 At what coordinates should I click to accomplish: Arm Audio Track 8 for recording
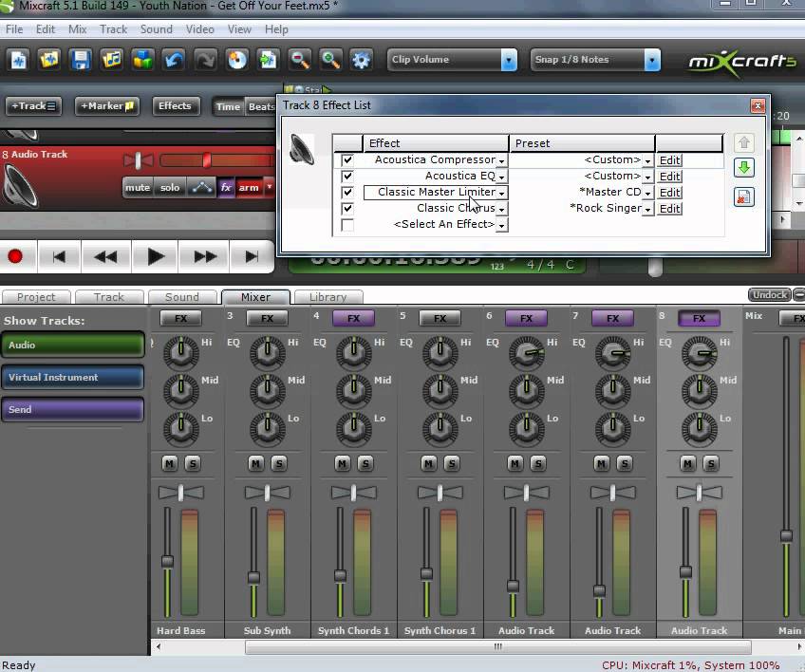(249, 187)
